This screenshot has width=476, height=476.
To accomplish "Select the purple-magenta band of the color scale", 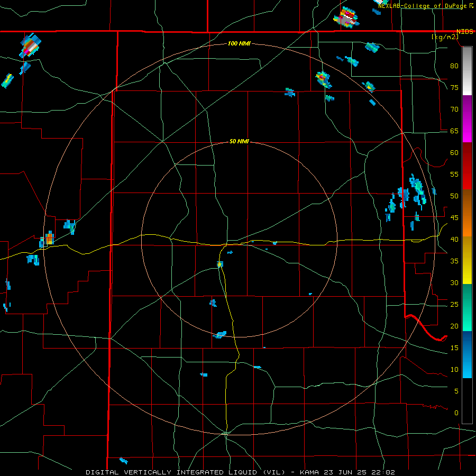I will 467,119.
